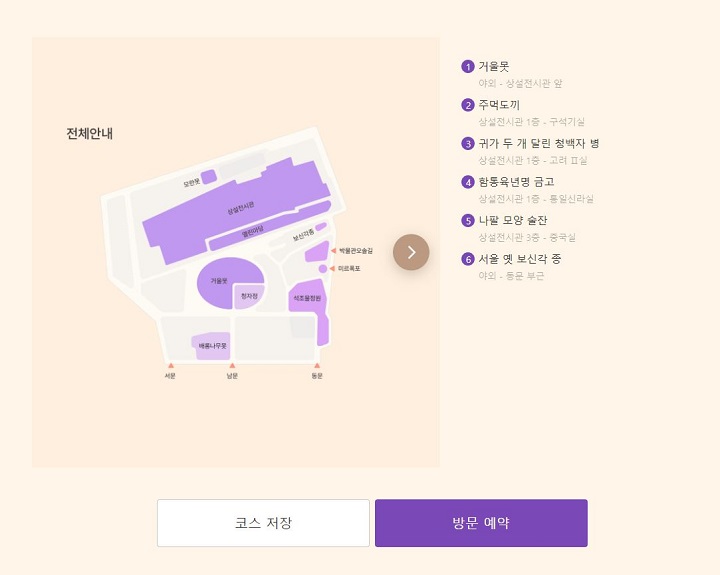Click the arrow marker beside 박물관오솔길
Viewport: 720px width, 575px height.
333,251
